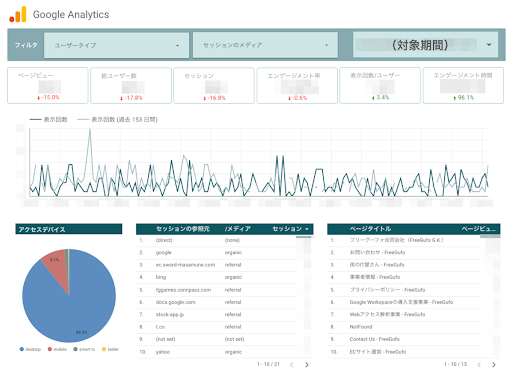Toggle the tablet legend item
The width and height of the screenshot is (512, 373).
(110, 349)
